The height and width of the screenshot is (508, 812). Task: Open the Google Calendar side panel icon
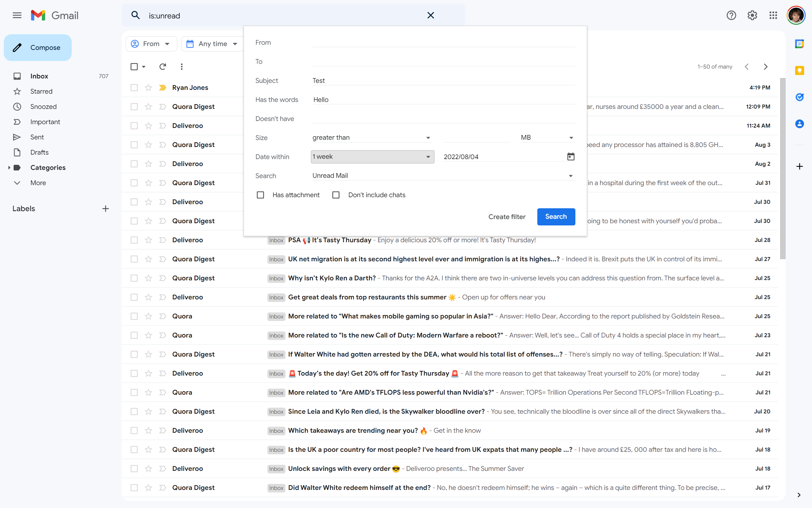(800, 44)
